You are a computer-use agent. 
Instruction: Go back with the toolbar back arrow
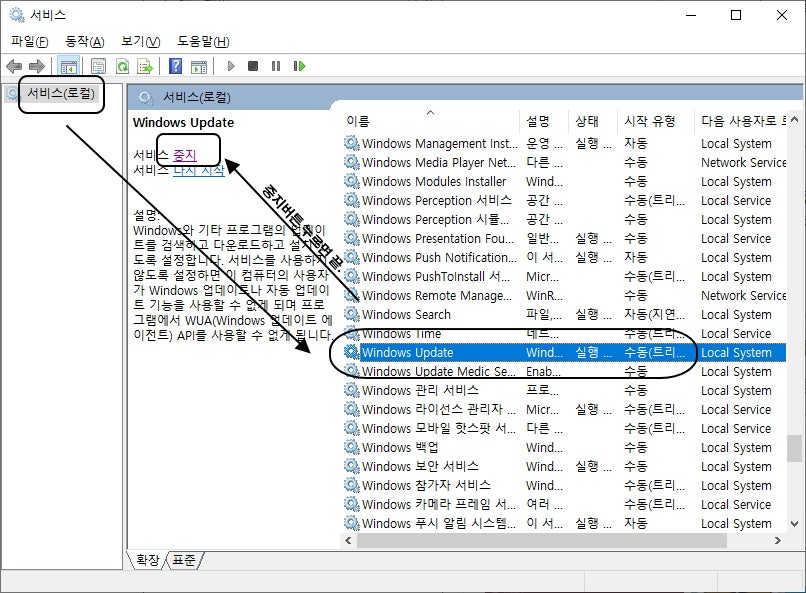click(x=14, y=66)
